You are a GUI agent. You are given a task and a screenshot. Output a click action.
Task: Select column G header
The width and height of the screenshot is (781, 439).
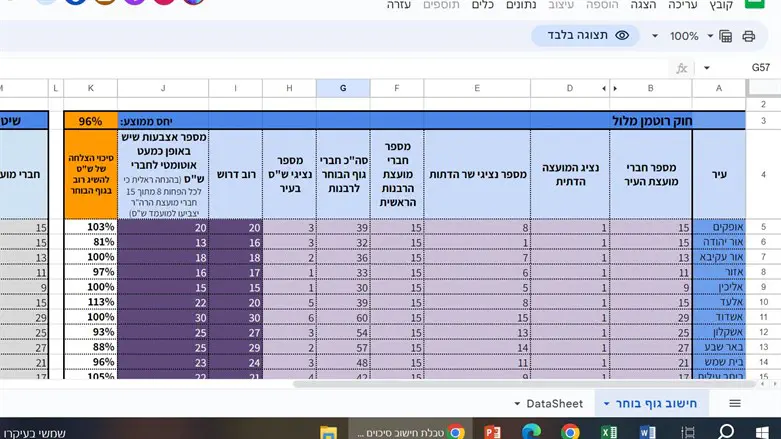tap(343, 88)
